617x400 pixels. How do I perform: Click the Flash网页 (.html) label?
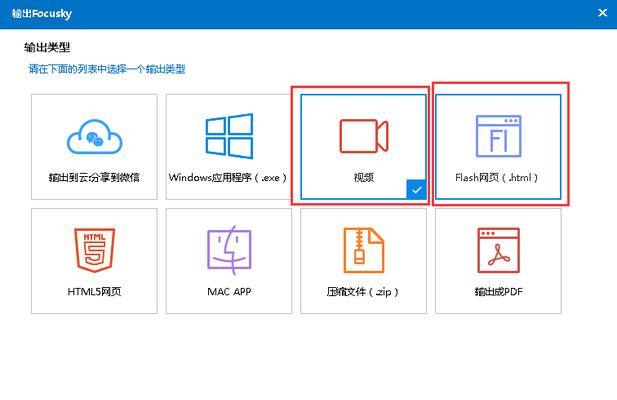tap(497, 178)
